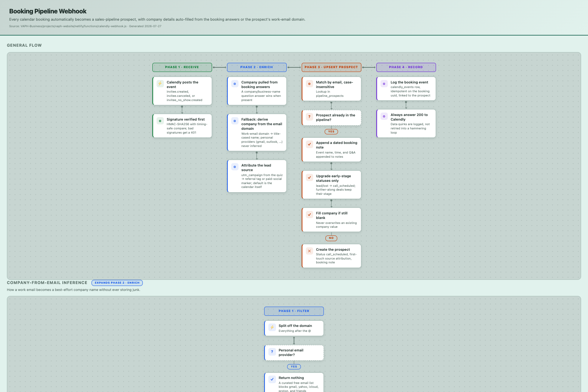Click the NO branch label above Create the prospect
This screenshot has width=588, height=392.
pos(332,238)
